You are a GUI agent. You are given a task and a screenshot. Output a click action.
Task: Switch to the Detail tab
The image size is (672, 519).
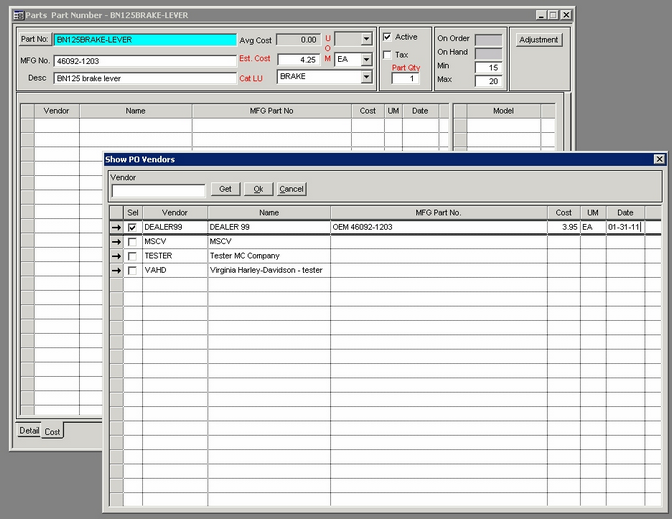click(x=29, y=430)
